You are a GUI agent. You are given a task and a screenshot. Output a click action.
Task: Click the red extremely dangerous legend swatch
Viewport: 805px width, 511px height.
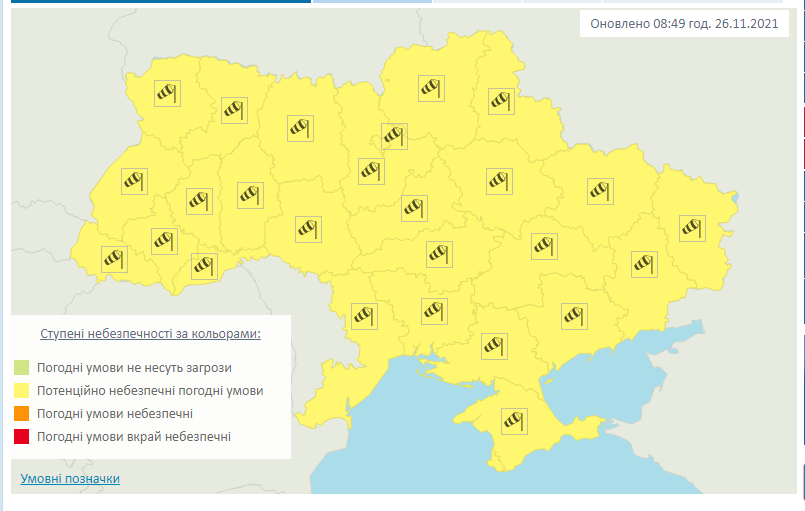tap(22, 437)
